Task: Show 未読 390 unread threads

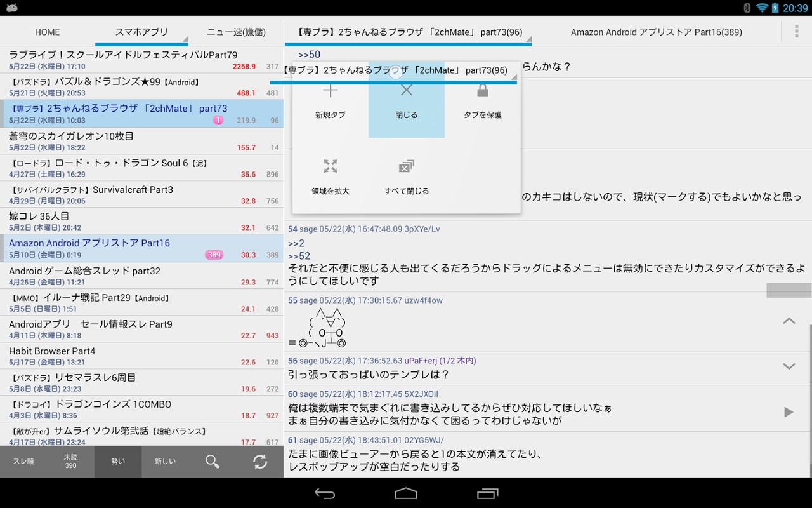Action: (x=70, y=462)
